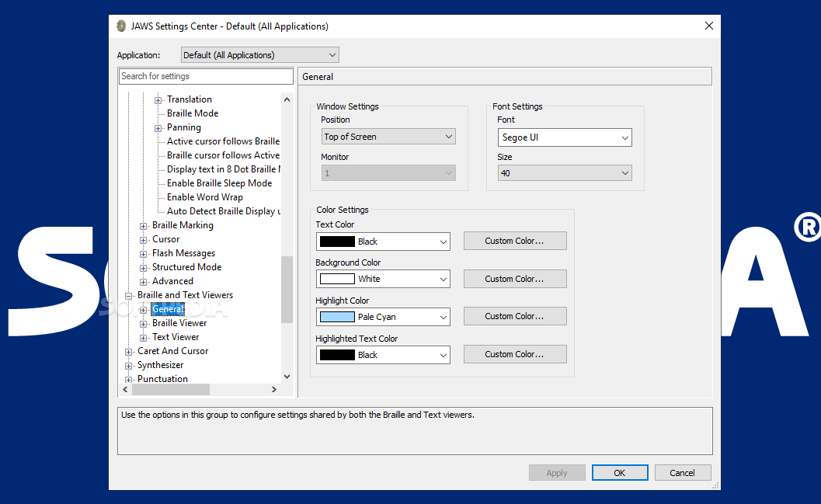
Task: Open the Text Color dropdown
Action: [383, 242]
